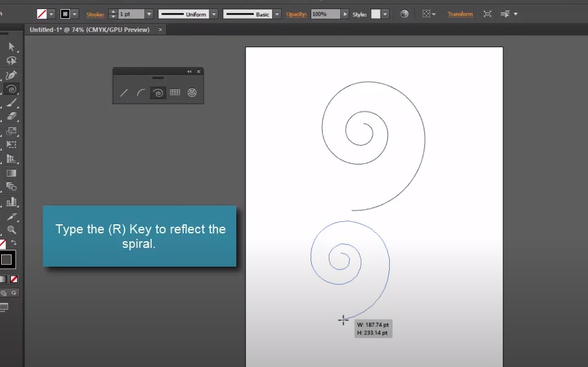
Task: Select the Free Transform tool
Action: pos(11,145)
